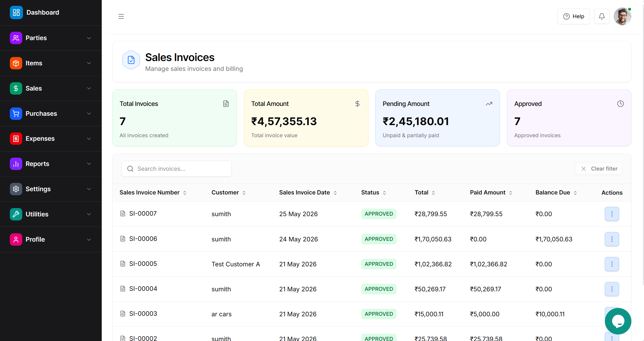Sort by Balance Due column
The height and width of the screenshot is (341, 644).
(556, 192)
